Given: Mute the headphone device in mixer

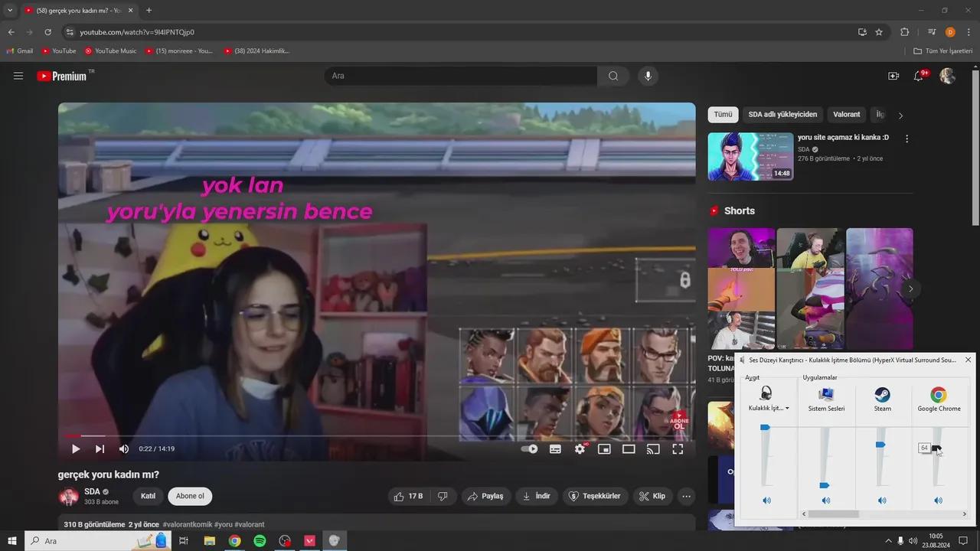Looking at the screenshot, I should [766, 500].
